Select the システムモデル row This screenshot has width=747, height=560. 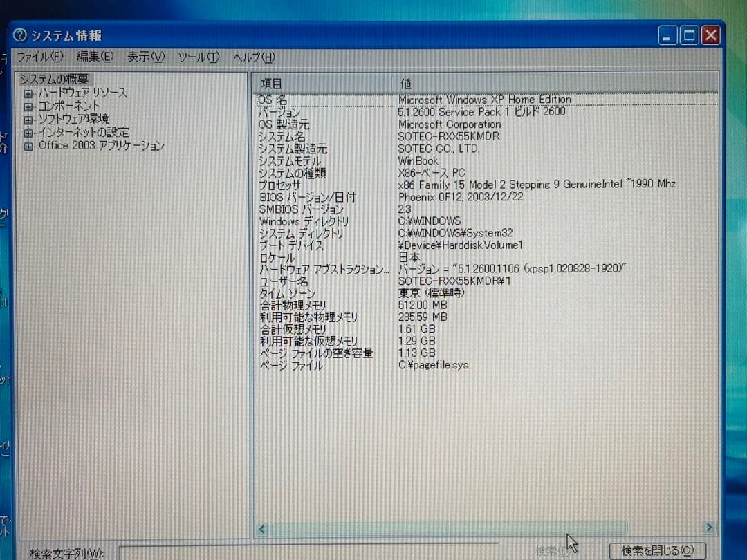point(486,161)
